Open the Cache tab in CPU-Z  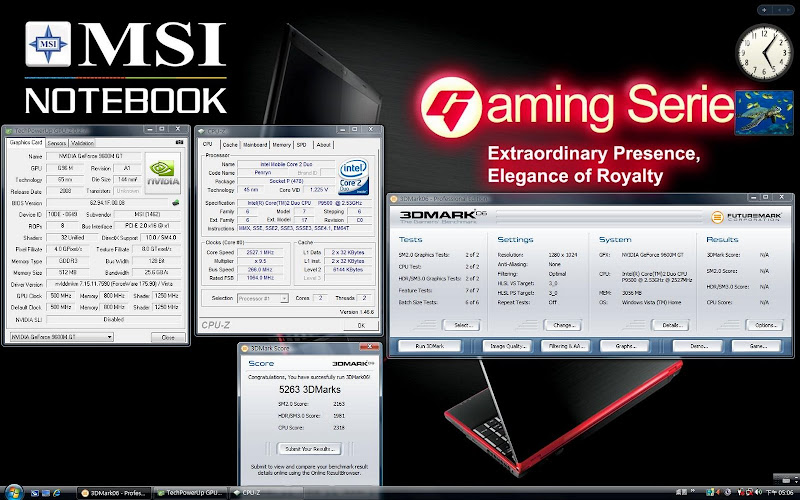click(230, 145)
